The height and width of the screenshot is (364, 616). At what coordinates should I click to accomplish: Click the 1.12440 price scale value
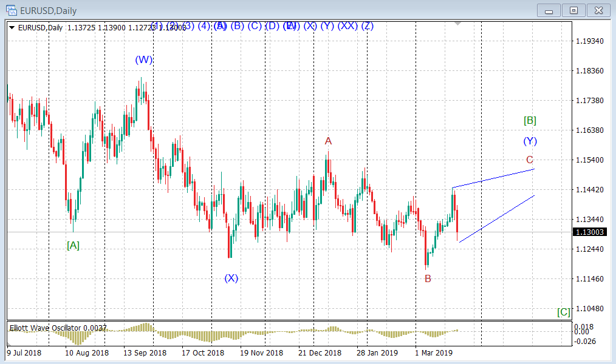click(x=589, y=249)
